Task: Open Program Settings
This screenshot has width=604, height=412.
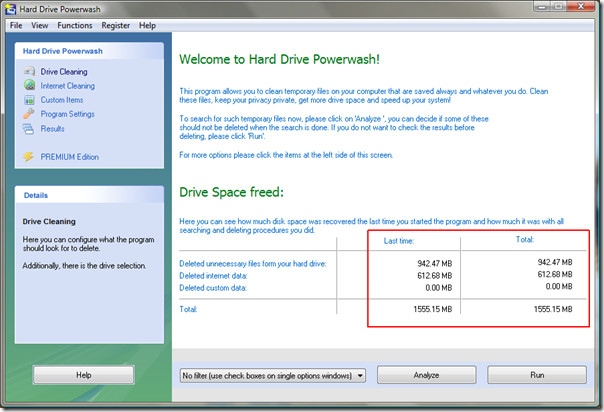Action: click(68, 114)
